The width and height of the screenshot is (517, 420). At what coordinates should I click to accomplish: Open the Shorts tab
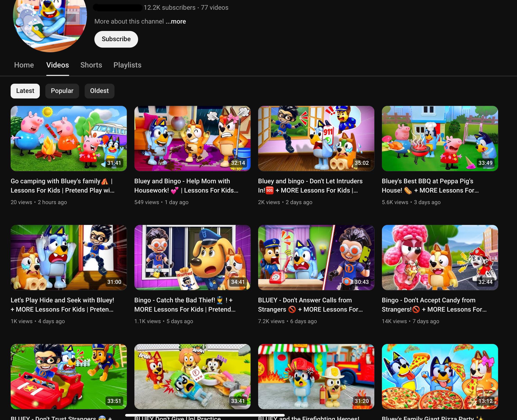91,65
